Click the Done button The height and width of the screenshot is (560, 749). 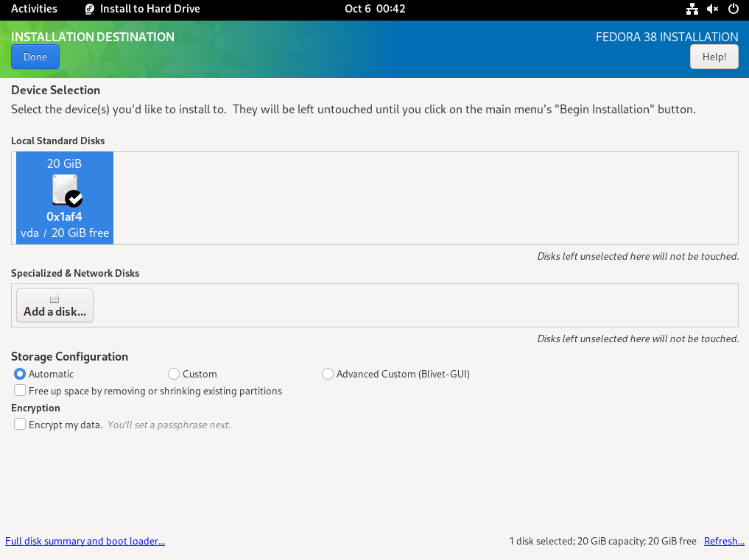tap(35, 57)
